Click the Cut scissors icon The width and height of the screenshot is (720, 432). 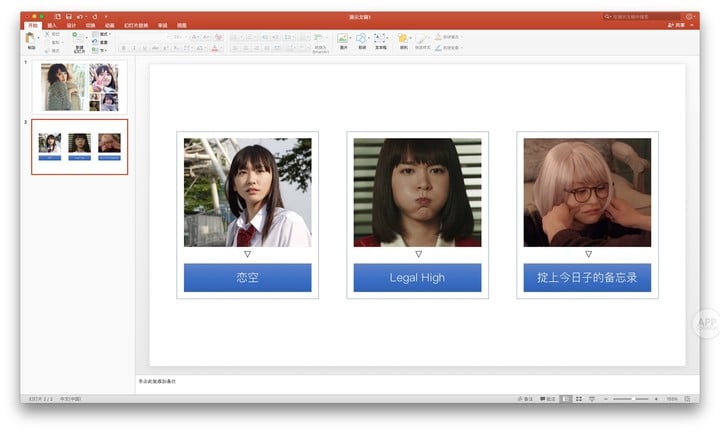pyautogui.click(x=47, y=34)
